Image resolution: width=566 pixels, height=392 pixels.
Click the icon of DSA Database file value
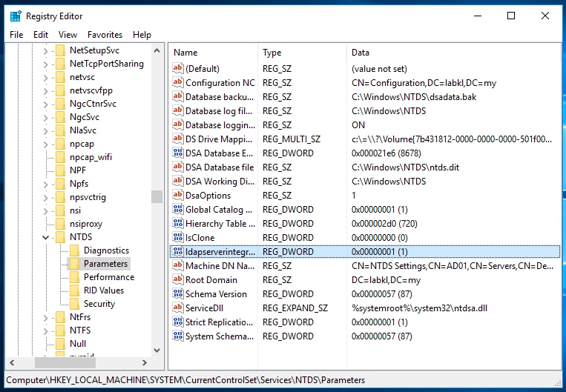click(178, 167)
